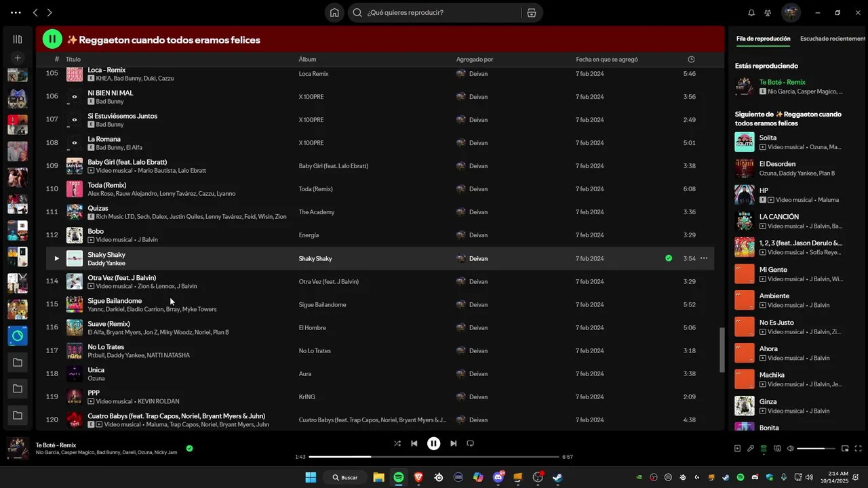Open 'Te Boté - Remix' title in the queue
The image size is (868, 488).
[782, 82]
